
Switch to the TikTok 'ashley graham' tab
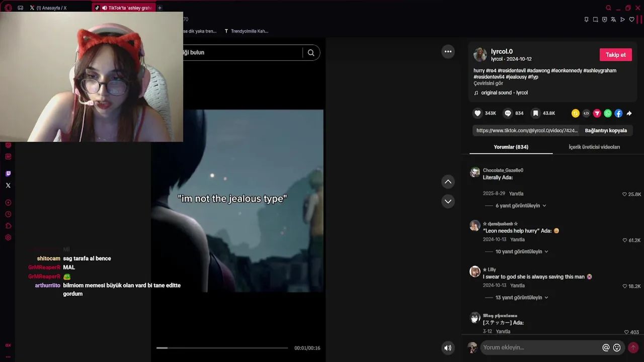[x=123, y=8]
